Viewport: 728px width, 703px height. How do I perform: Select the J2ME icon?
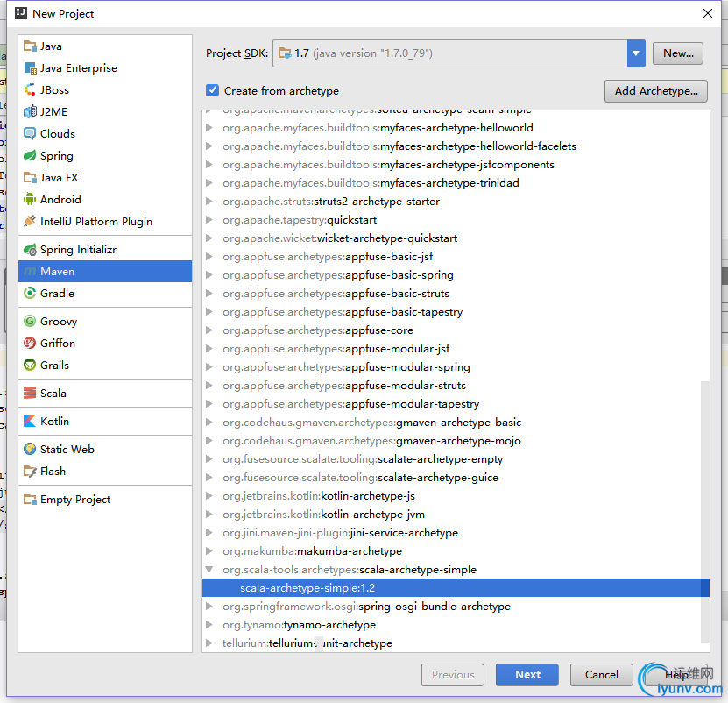click(x=30, y=111)
